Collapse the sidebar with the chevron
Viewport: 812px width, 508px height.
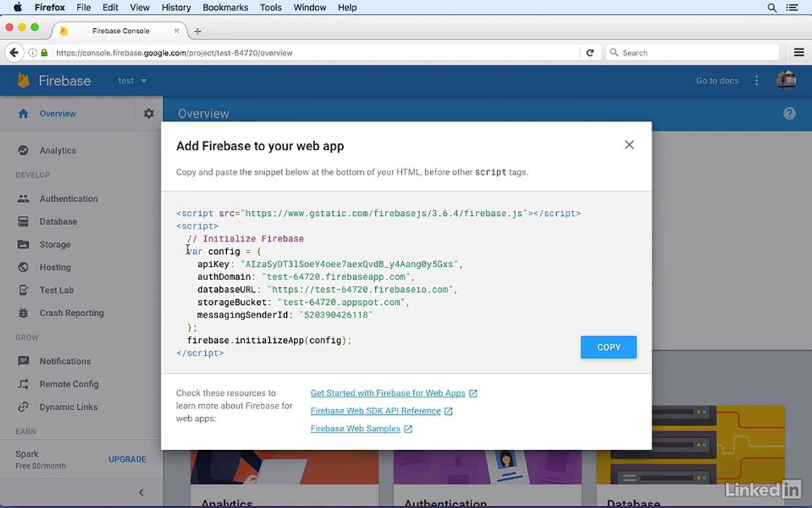pyautogui.click(x=142, y=492)
